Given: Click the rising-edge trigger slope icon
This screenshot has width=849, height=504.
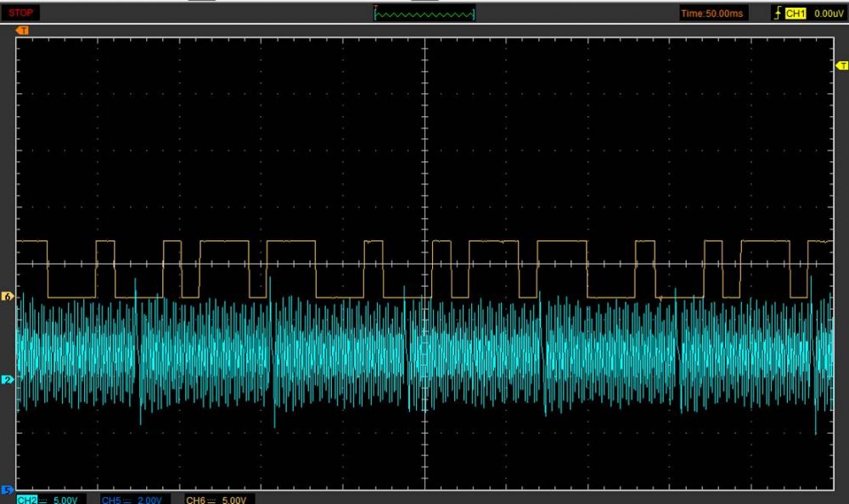Looking at the screenshot, I should pyautogui.click(x=777, y=14).
